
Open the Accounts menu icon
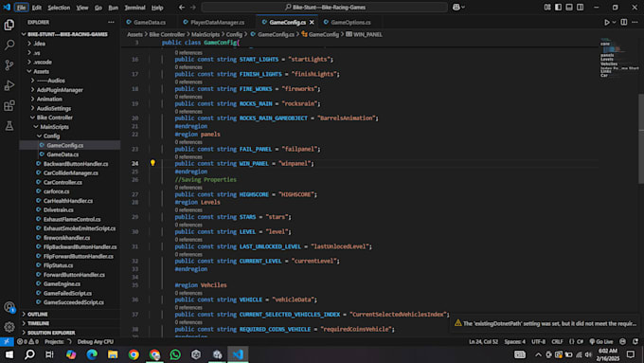(x=9, y=307)
